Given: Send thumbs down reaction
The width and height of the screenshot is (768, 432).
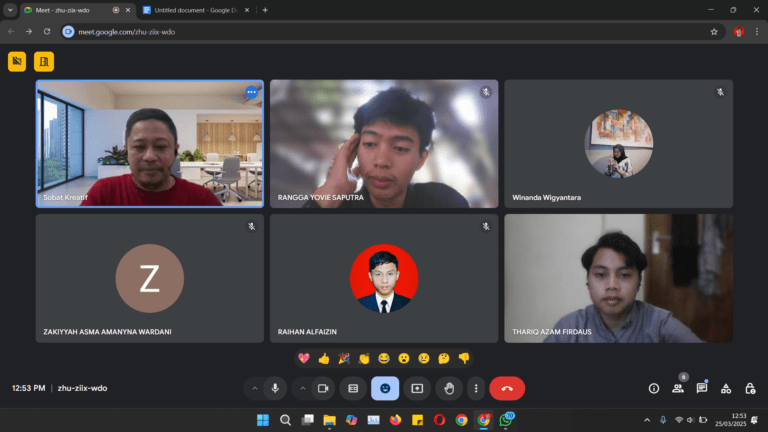Looking at the screenshot, I should point(464,359).
